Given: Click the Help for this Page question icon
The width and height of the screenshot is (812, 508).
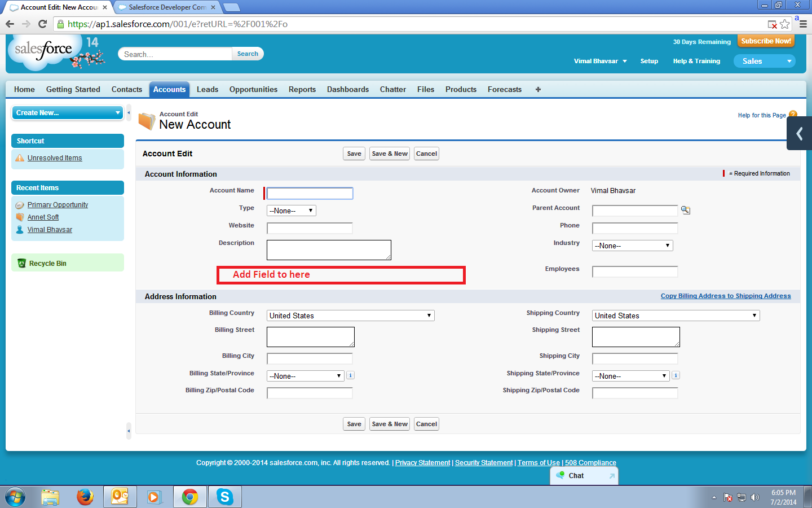Looking at the screenshot, I should [793, 114].
